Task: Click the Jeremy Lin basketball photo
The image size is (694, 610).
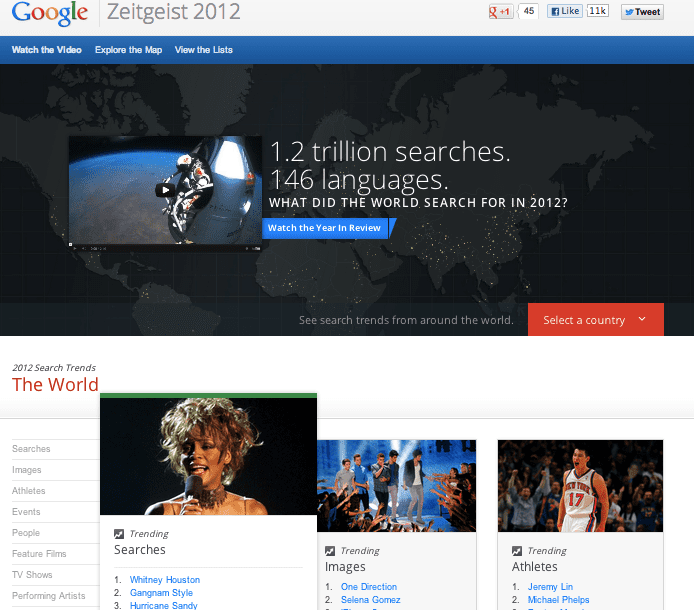Action: click(x=580, y=486)
